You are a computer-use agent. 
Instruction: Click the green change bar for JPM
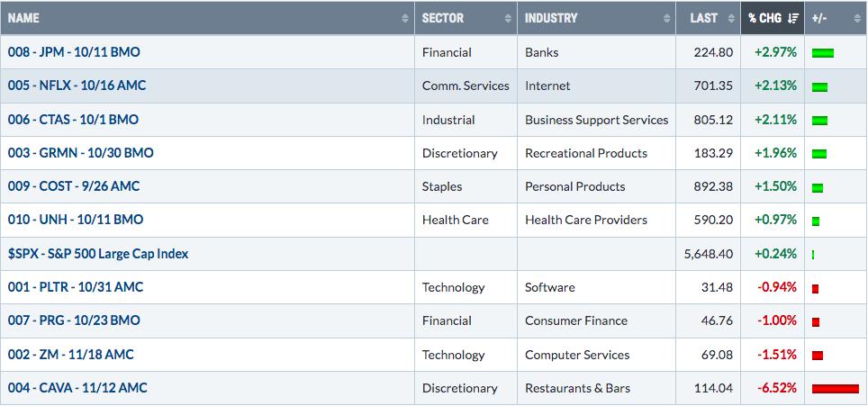823,54
